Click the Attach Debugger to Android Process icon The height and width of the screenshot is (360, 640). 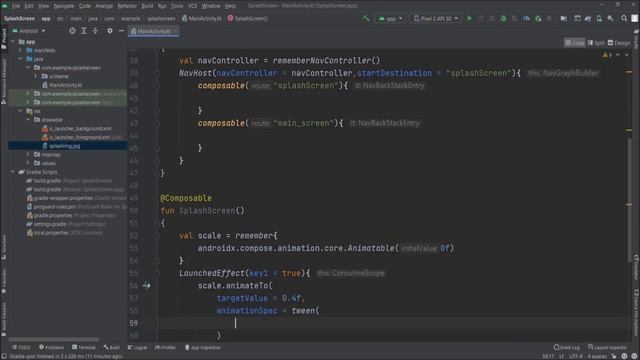click(x=538, y=18)
